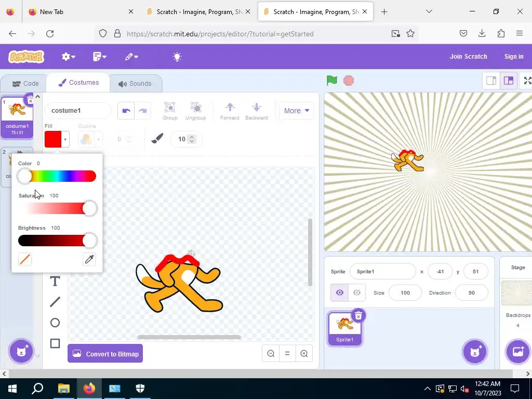Open the Settings gear menu
Screen dimensions: 532x399
[68, 57]
